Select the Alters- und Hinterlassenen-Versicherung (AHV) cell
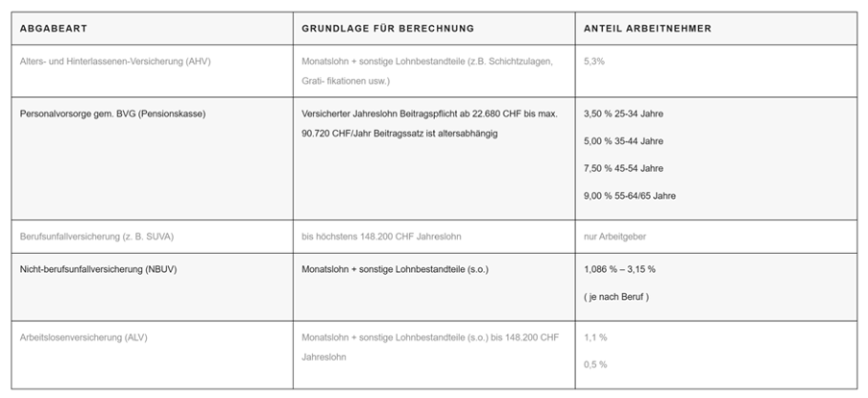 point(115,61)
